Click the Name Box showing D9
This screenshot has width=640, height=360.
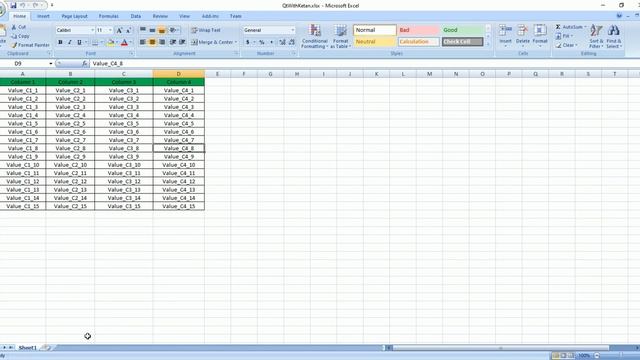[x=24, y=64]
